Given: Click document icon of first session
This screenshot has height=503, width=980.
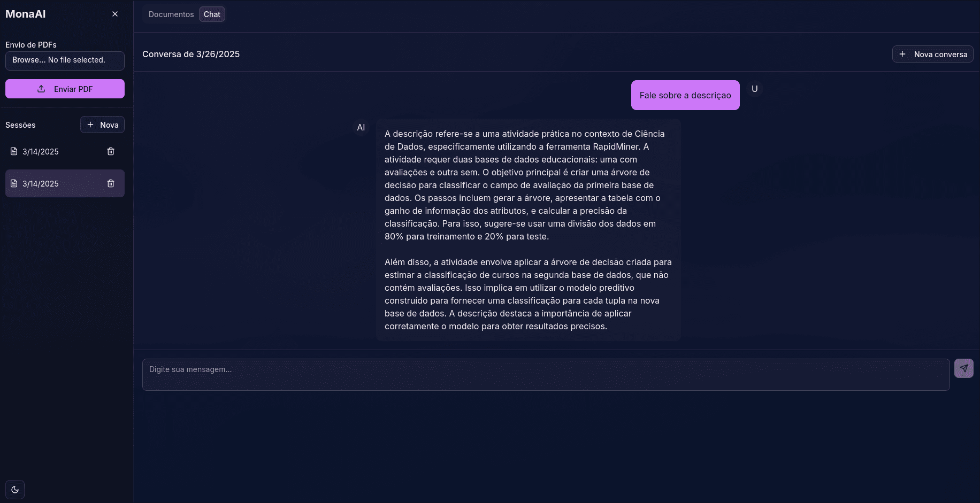Looking at the screenshot, I should 14,151.
